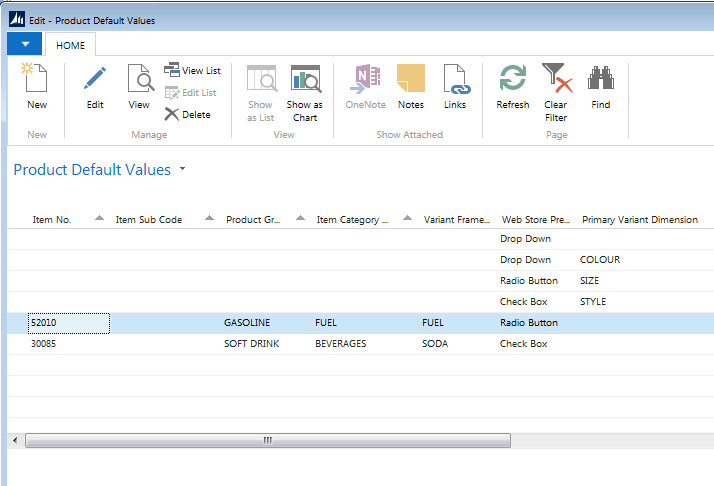The height and width of the screenshot is (486, 714).
Task: Click the Links icon
Action: coord(455,79)
